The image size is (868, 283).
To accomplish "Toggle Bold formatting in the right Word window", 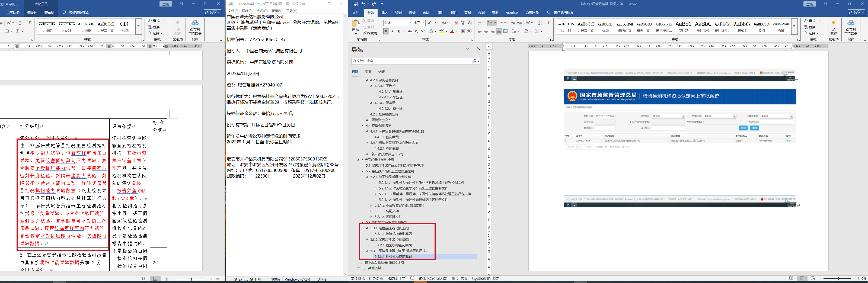I will tap(386, 31).
